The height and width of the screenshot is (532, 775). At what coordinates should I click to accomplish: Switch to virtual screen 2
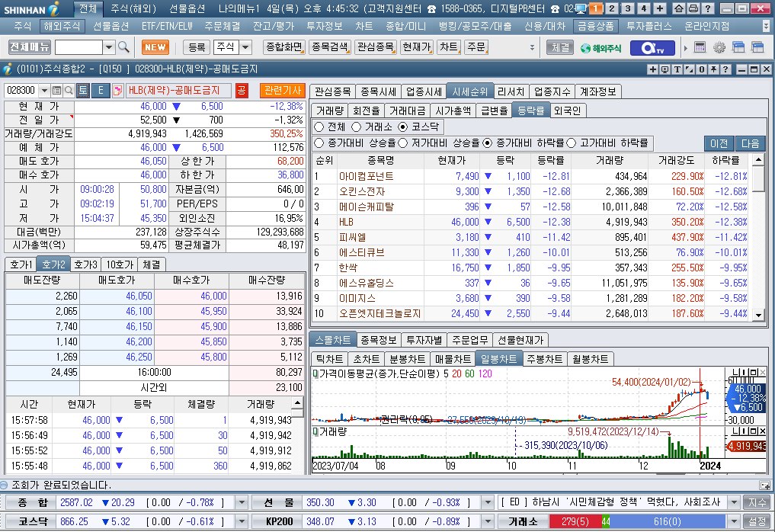612,8
